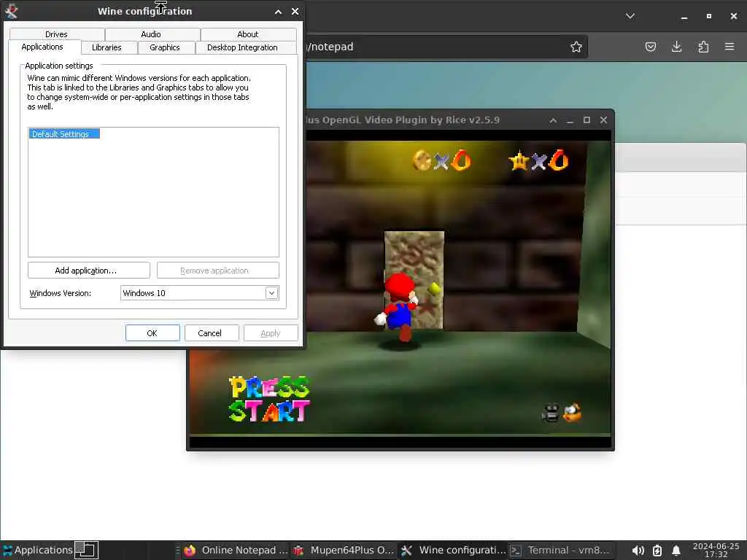Screen dimensions: 747x560
Task: Click Mario in the game window
Action: pyautogui.click(x=399, y=306)
